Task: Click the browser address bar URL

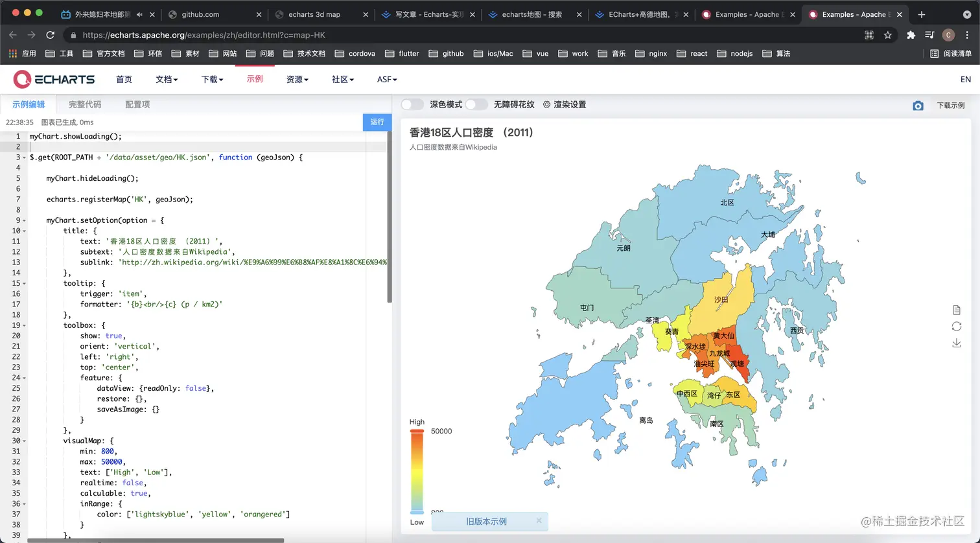Action: [204, 35]
